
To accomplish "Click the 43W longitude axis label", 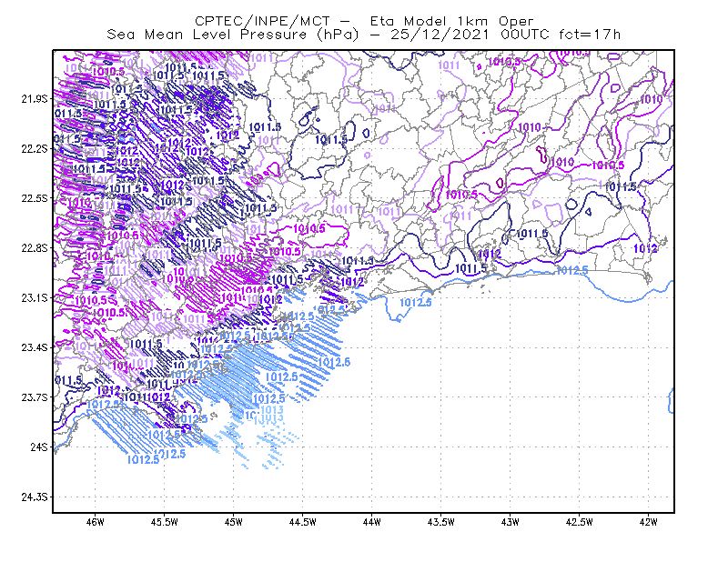I will click(x=511, y=522).
